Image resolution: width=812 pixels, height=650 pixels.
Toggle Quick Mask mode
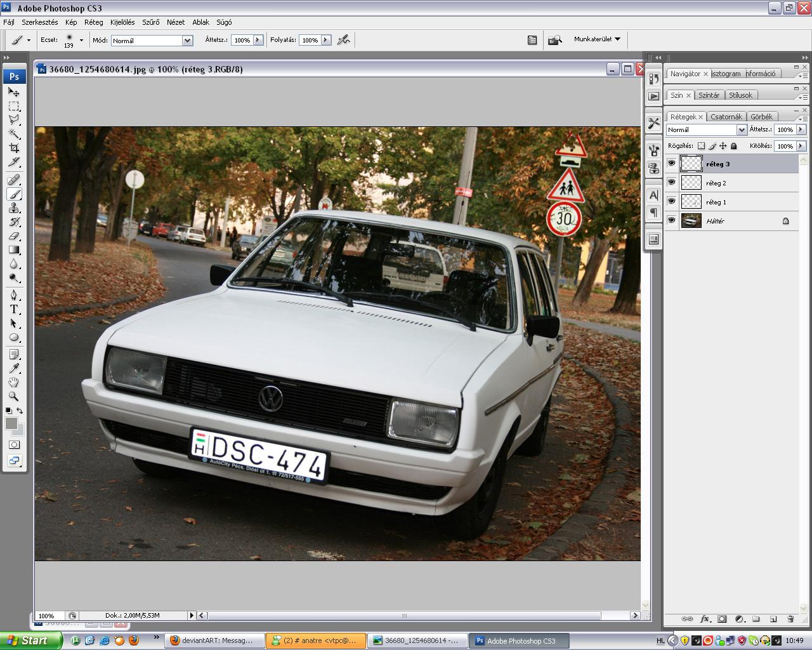14,445
